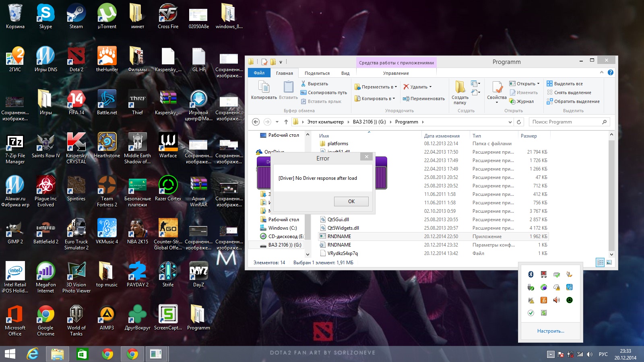Open Steam desktop shortcut

tap(76, 16)
